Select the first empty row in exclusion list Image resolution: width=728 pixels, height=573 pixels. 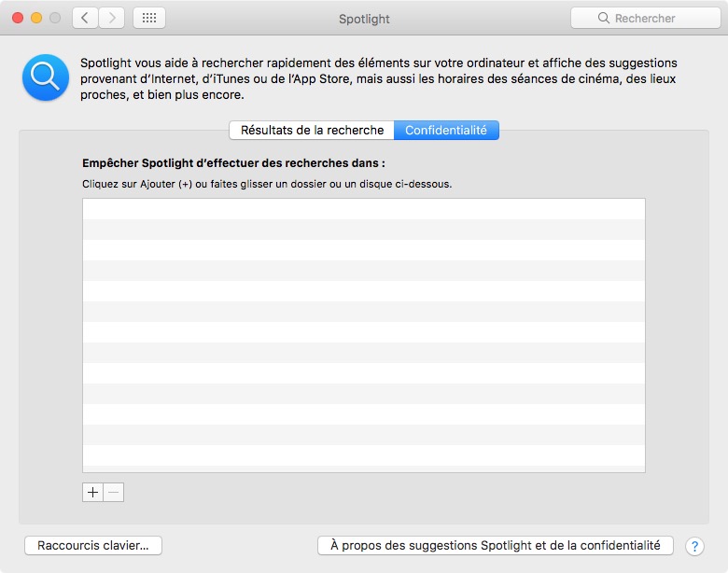coord(364,209)
